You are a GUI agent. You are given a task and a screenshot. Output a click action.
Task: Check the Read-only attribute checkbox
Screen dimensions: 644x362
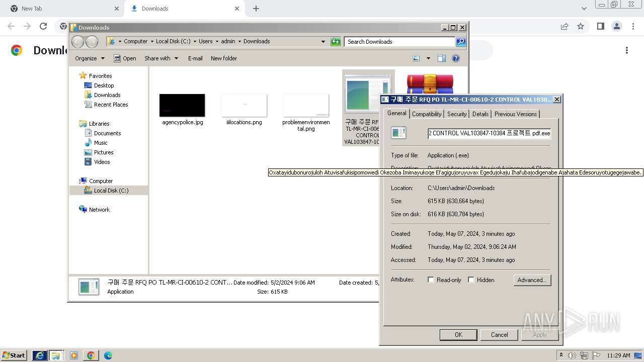point(431,280)
